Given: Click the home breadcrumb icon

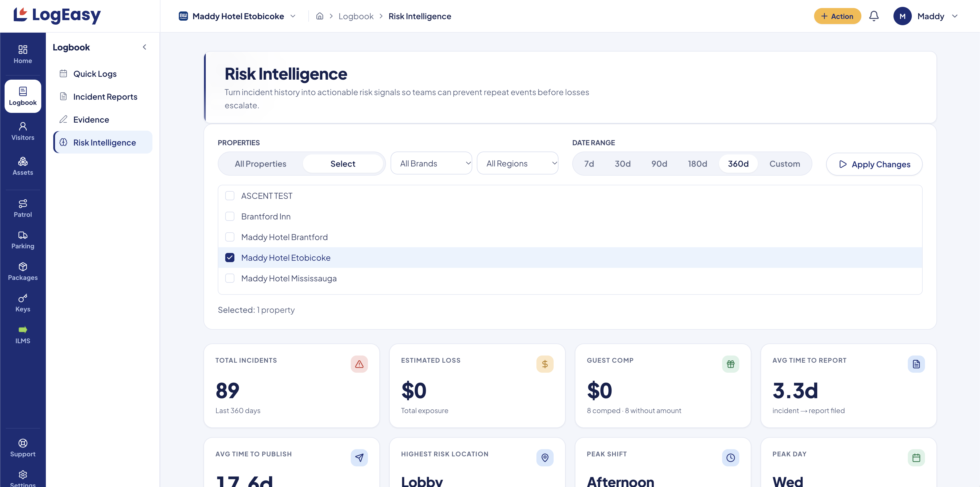Looking at the screenshot, I should (320, 16).
